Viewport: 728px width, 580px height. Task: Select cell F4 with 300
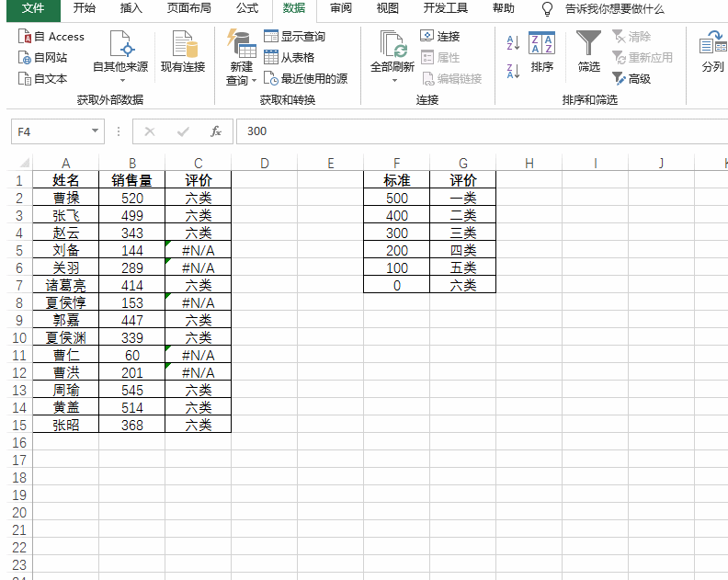396,233
